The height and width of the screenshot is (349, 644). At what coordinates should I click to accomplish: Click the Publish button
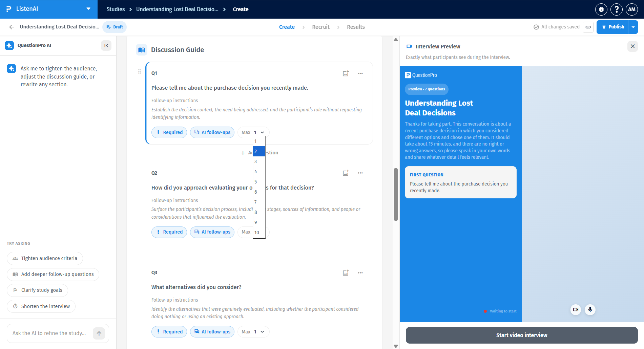[x=612, y=27]
